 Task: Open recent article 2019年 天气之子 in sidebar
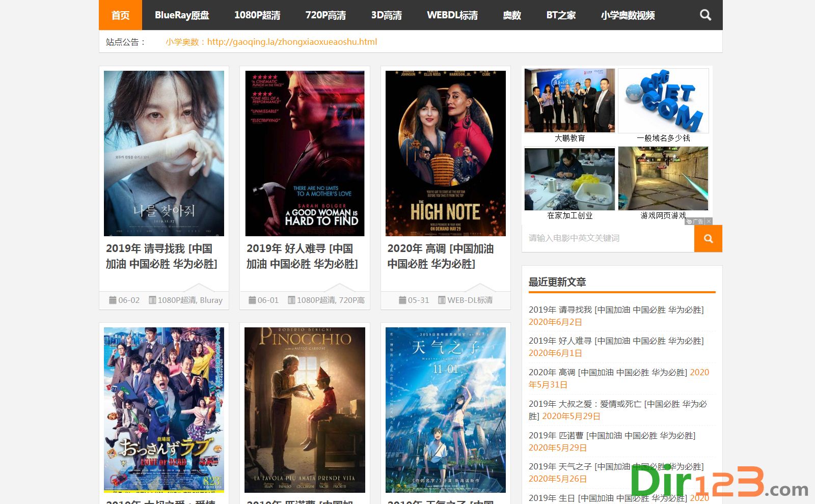tap(616, 466)
